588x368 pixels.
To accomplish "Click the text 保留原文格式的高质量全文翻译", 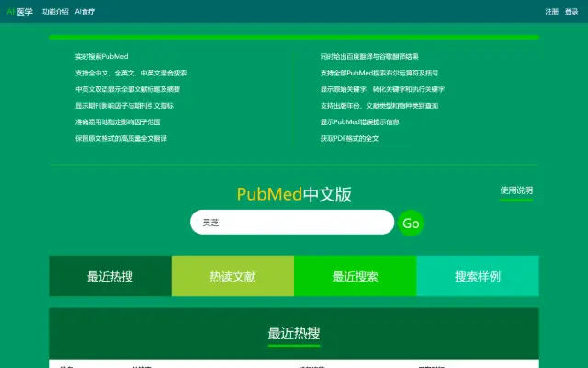I will 121,138.
